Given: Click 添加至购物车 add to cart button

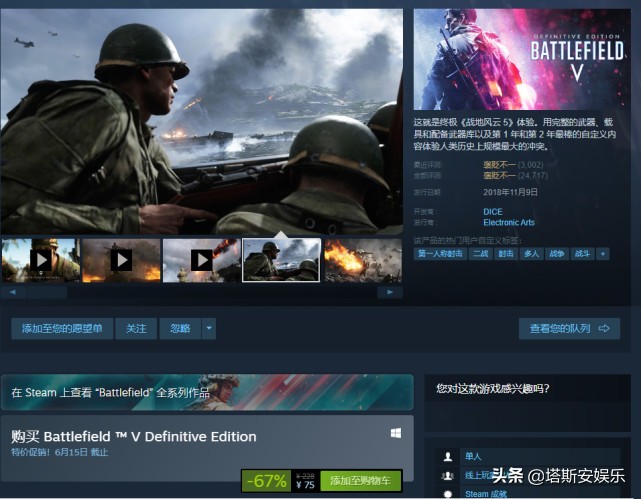Looking at the screenshot, I should tap(361, 481).
